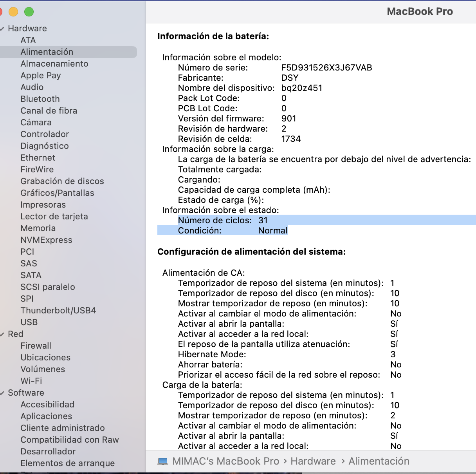This screenshot has height=474, width=476.
Task: Select Memoria in the sidebar
Action: pyautogui.click(x=38, y=228)
